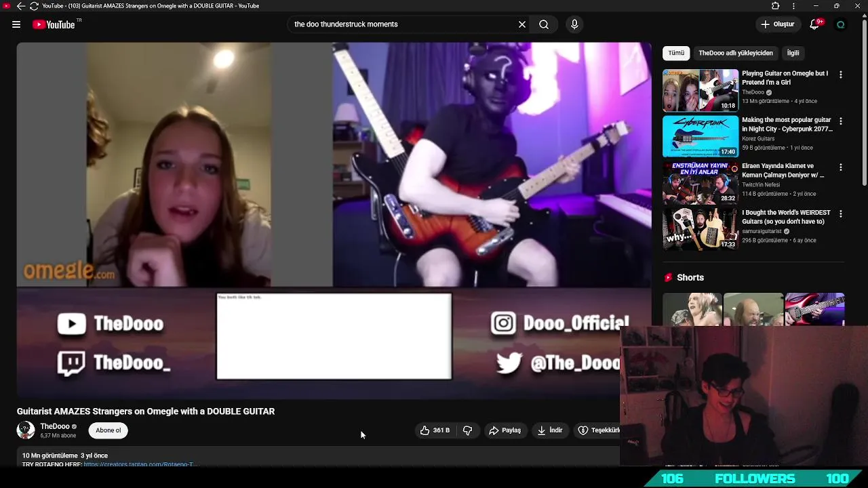Click the page vertical scrollbar

click(864, 102)
